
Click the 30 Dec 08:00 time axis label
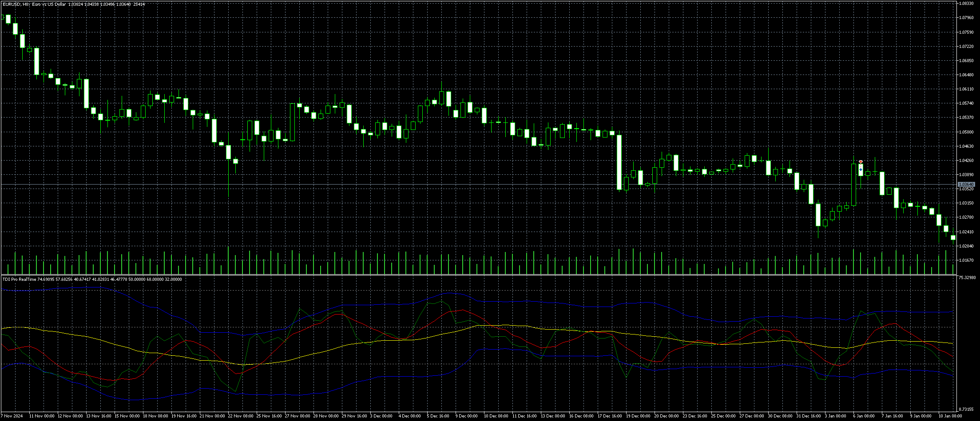pyautogui.click(x=781, y=416)
